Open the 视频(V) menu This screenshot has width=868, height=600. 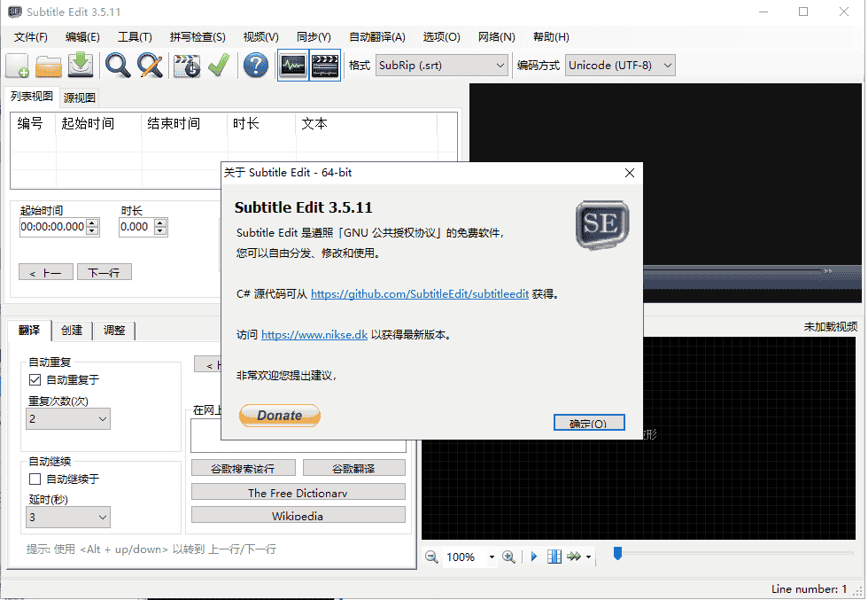coord(260,37)
